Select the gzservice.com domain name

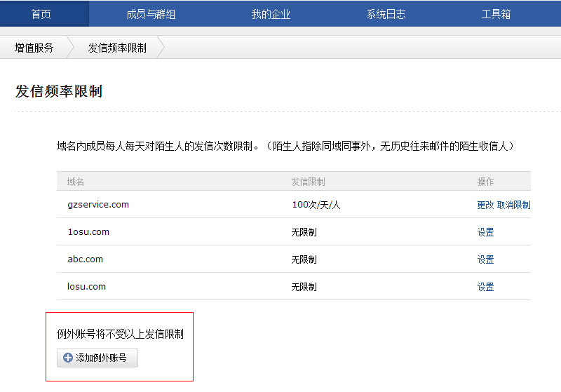[x=98, y=205]
